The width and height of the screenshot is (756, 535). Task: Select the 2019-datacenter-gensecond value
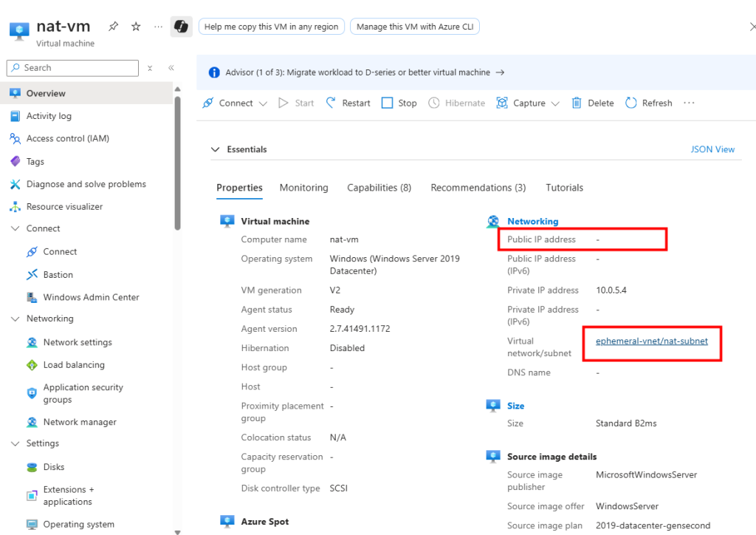(653, 525)
